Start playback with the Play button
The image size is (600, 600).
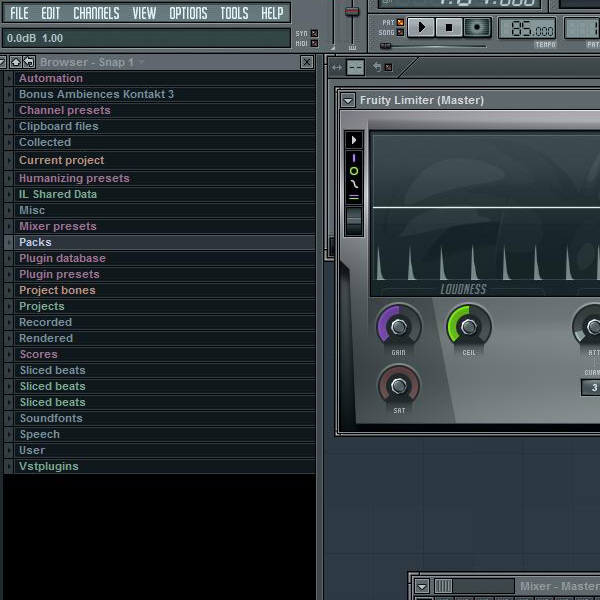tap(421, 27)
